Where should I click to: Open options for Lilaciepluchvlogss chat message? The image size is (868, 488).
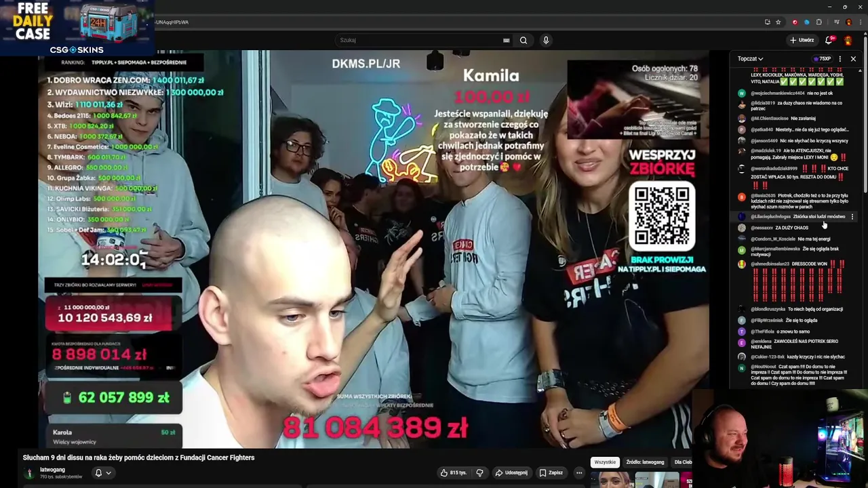point(852,217)
